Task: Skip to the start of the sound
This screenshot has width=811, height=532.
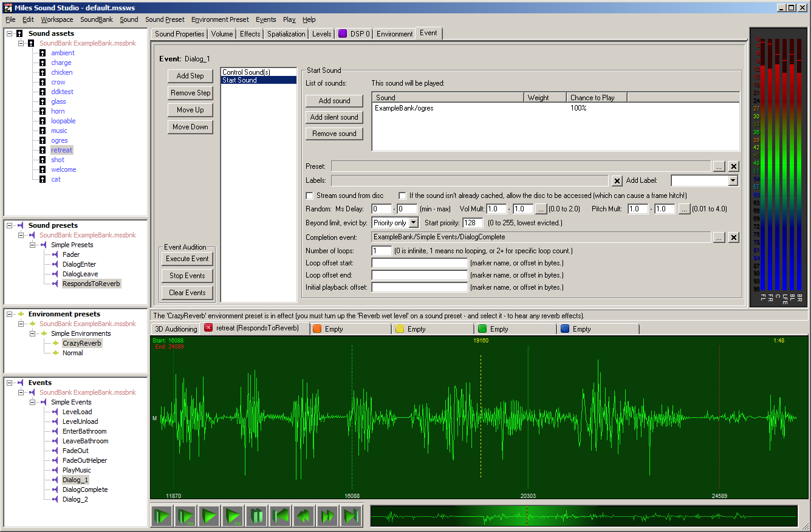Action: click(280, 516)
